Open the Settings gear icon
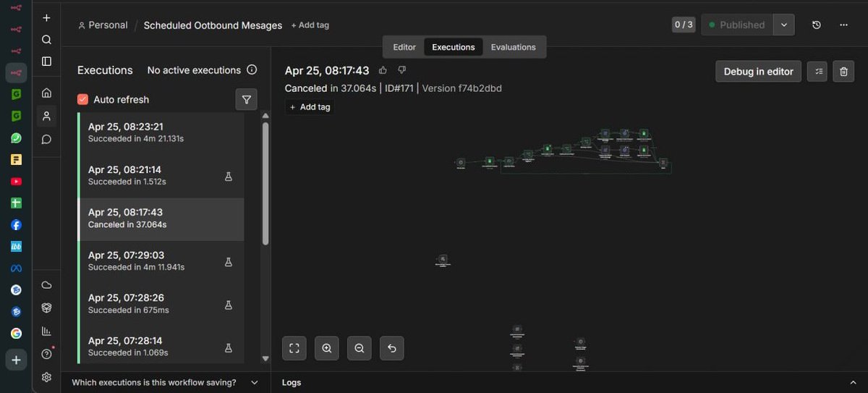 46,377
